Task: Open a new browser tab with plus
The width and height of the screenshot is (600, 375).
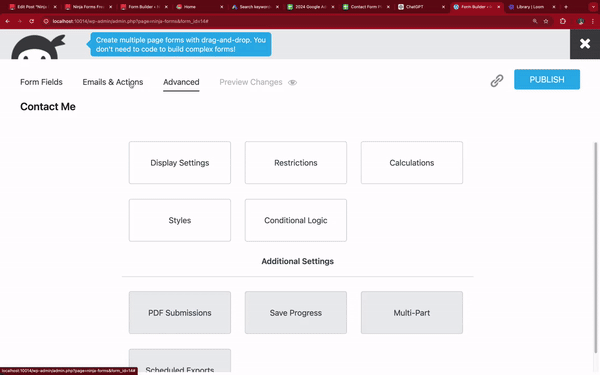Action: click(x=566, y=7)
